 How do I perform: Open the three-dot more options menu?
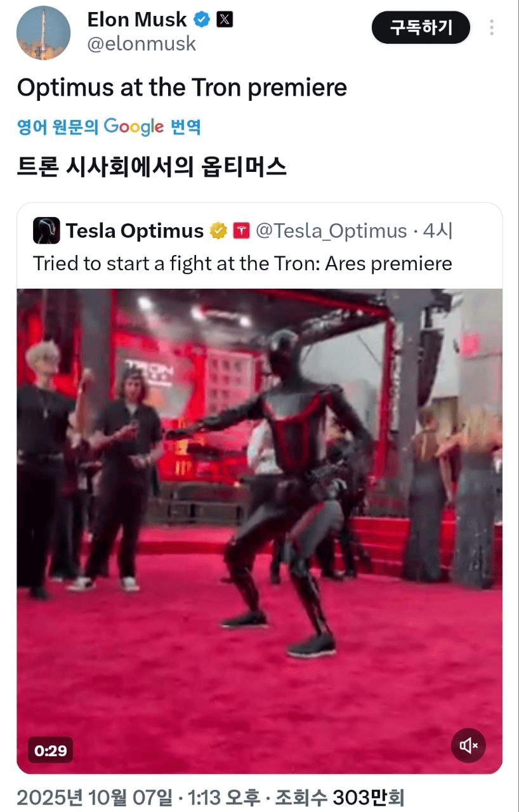[492, 27]
